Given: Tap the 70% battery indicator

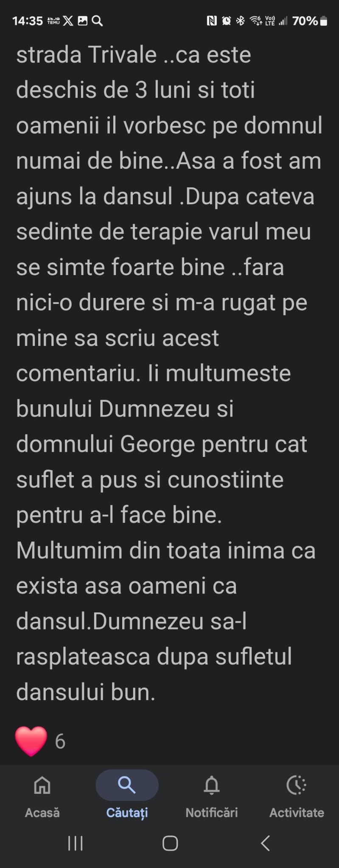Looking at the screenshot, I should pos(310,21).
